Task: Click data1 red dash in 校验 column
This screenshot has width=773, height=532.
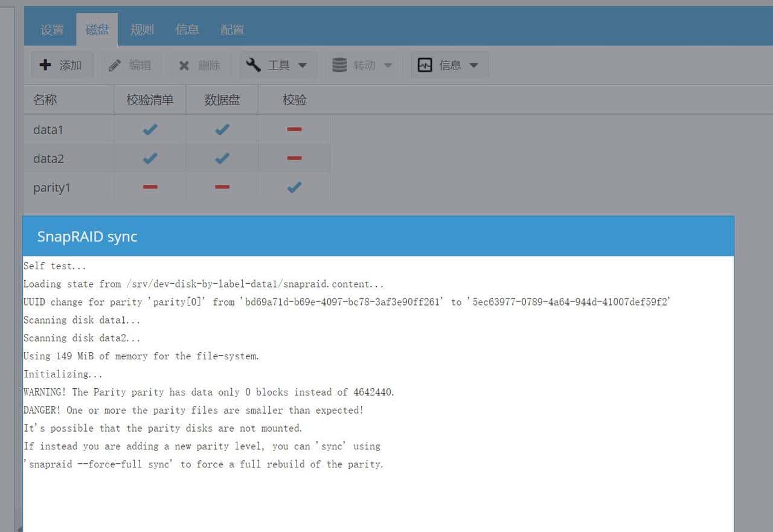Action: 294,129
